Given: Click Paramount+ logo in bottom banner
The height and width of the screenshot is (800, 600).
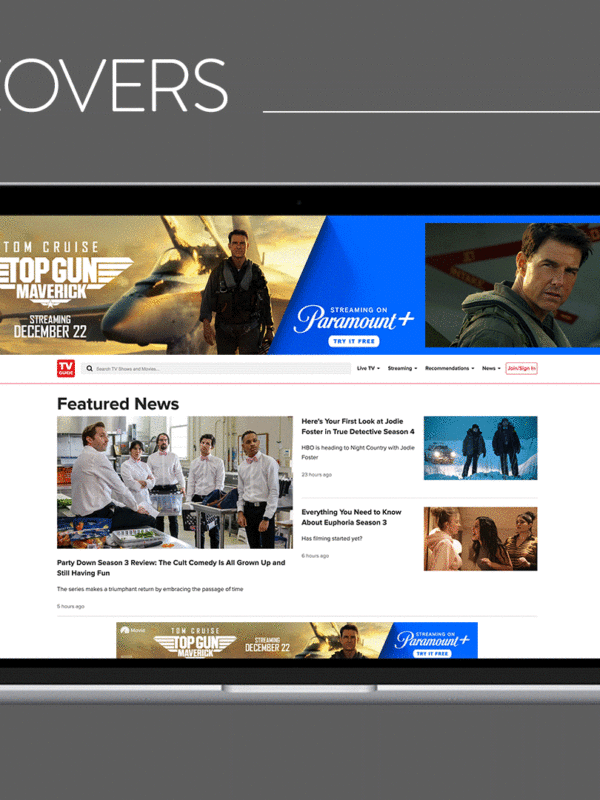Looking at the screenshot, I should [x=432, y=639].
